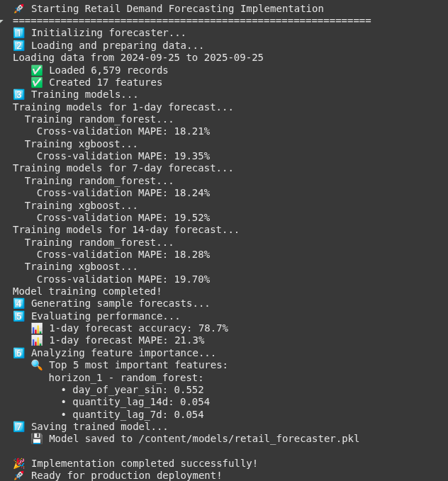Viewport: 448px width, 481px height.
Task: Click the rocket emoji before "Starting Retail Demand"
Action: point(18,9)
